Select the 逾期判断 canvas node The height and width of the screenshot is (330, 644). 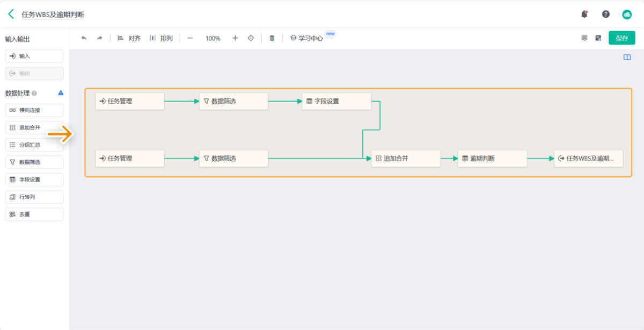click(492, 159)
